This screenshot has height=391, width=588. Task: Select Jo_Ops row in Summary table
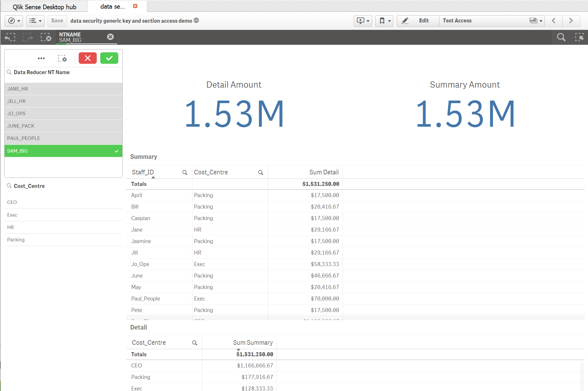(140, 264)
